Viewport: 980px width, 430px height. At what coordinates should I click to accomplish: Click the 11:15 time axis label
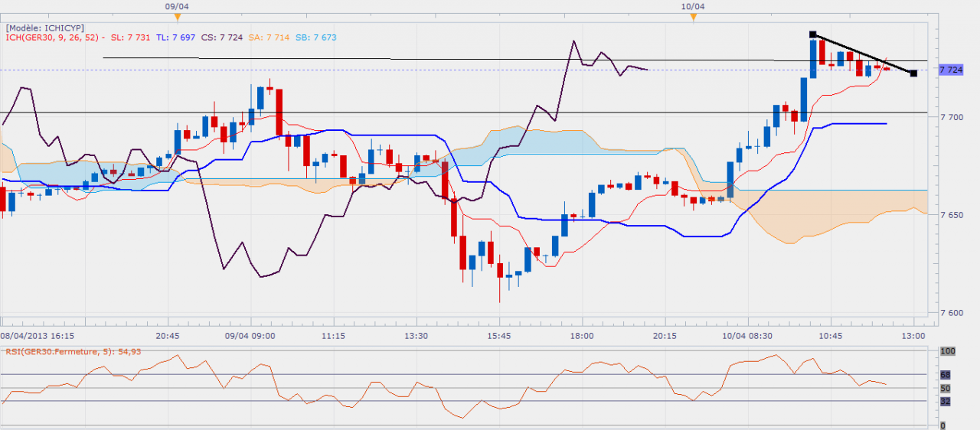pyautogui.click(x=333, y=336)
